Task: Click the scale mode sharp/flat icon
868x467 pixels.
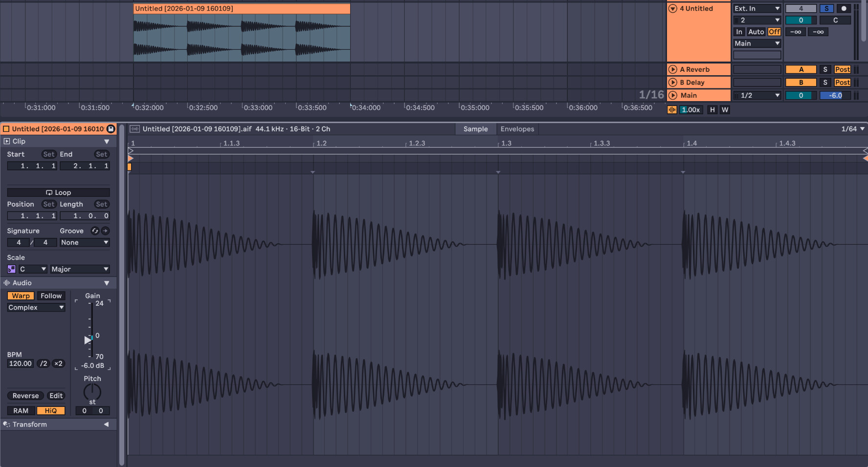Action: tap(12, 269)
